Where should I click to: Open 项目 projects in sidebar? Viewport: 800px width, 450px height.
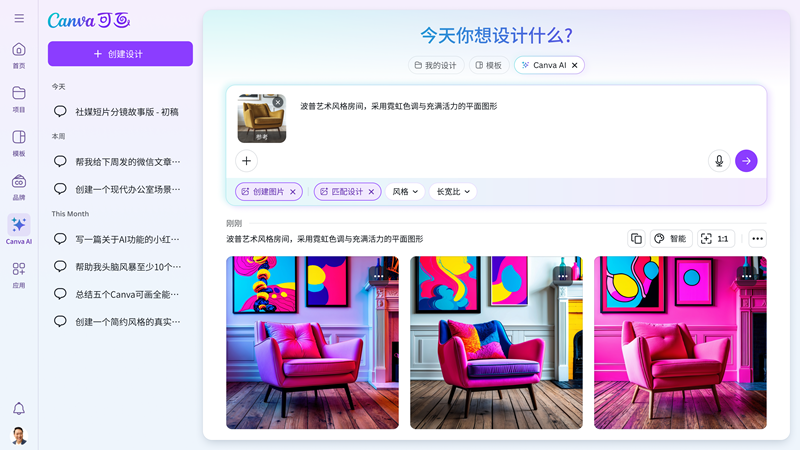click(19, 98)
